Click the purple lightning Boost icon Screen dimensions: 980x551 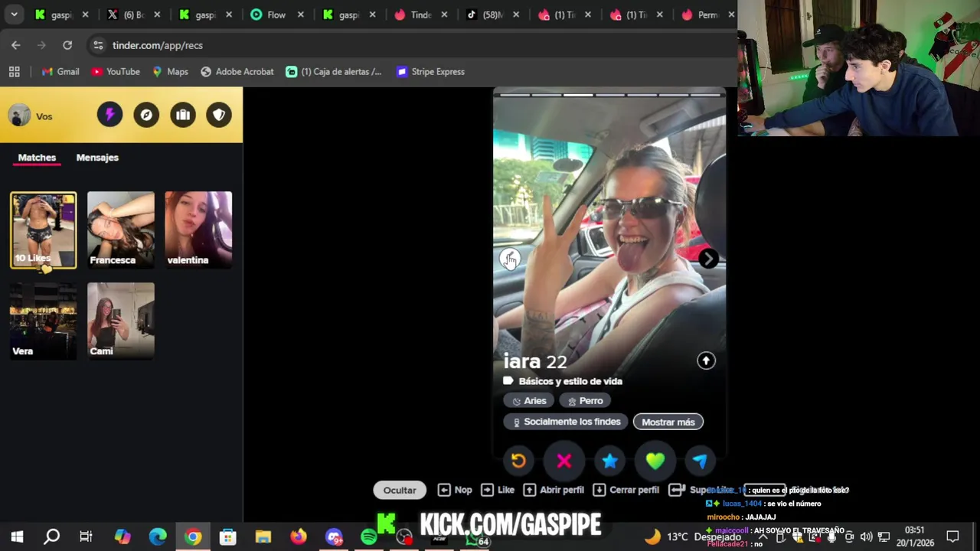click(x=109, y=115)
